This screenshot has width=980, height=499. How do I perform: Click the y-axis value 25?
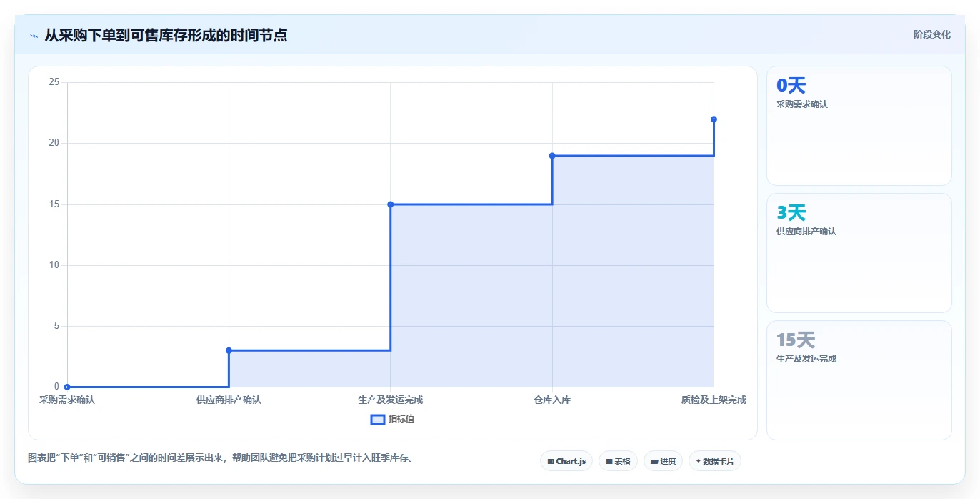tap(54, 82)
